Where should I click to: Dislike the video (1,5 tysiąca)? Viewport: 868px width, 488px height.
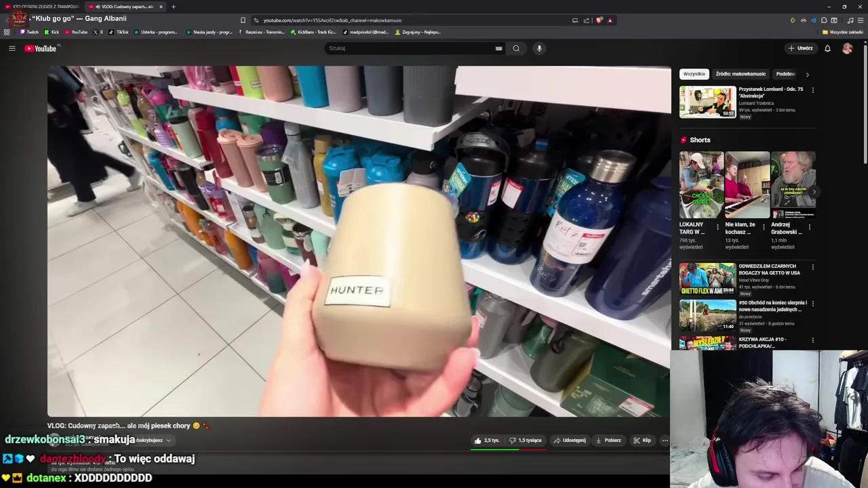tap(526, 441)
